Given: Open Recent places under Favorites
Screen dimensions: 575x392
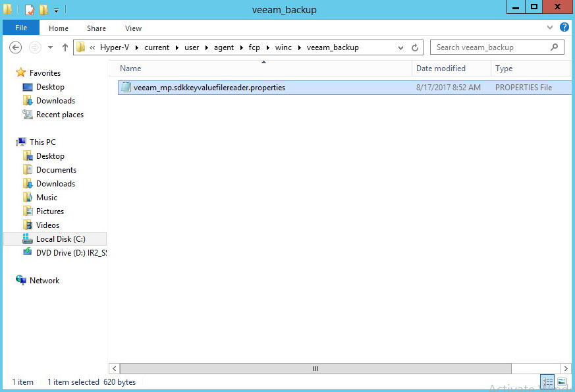Looking at the screenshot, I should [59, 115].
